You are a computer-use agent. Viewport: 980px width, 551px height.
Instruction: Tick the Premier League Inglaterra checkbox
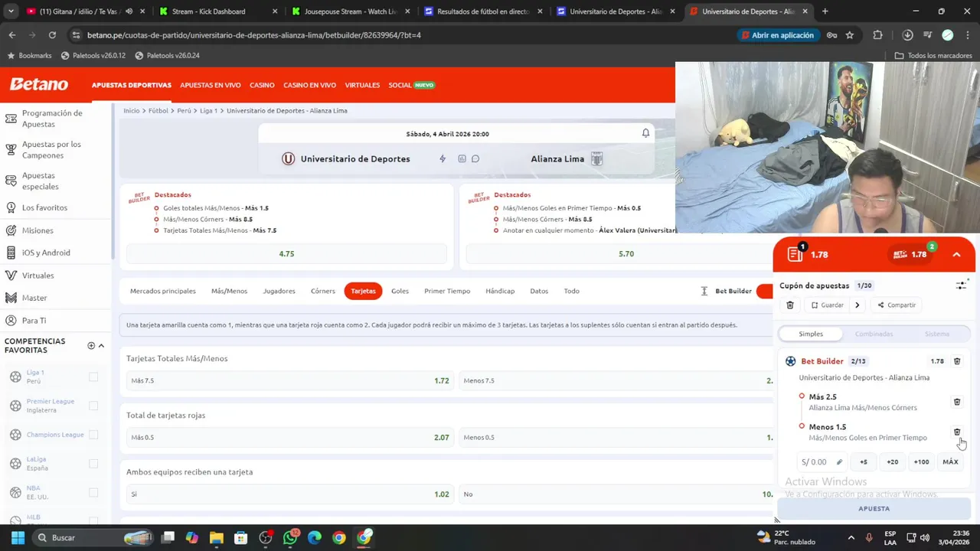point(93,406)
